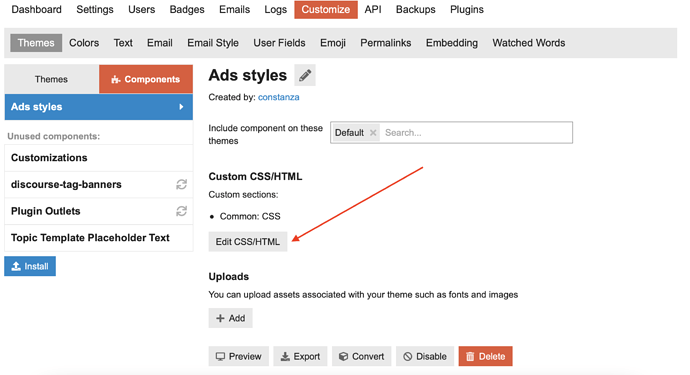Remove the Default theme tag with its x
Viewport: 690px width, 375px height.
pos(373,132)
